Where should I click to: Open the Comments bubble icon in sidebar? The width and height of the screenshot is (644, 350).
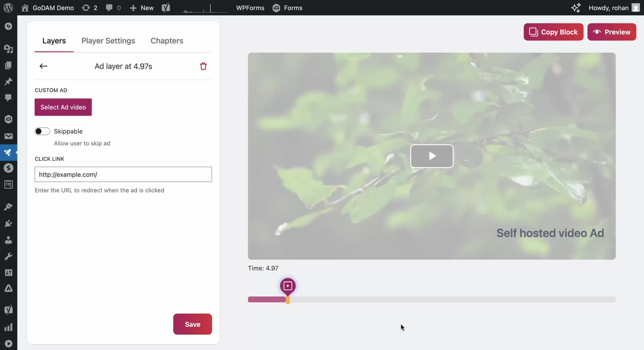[8, 98]
